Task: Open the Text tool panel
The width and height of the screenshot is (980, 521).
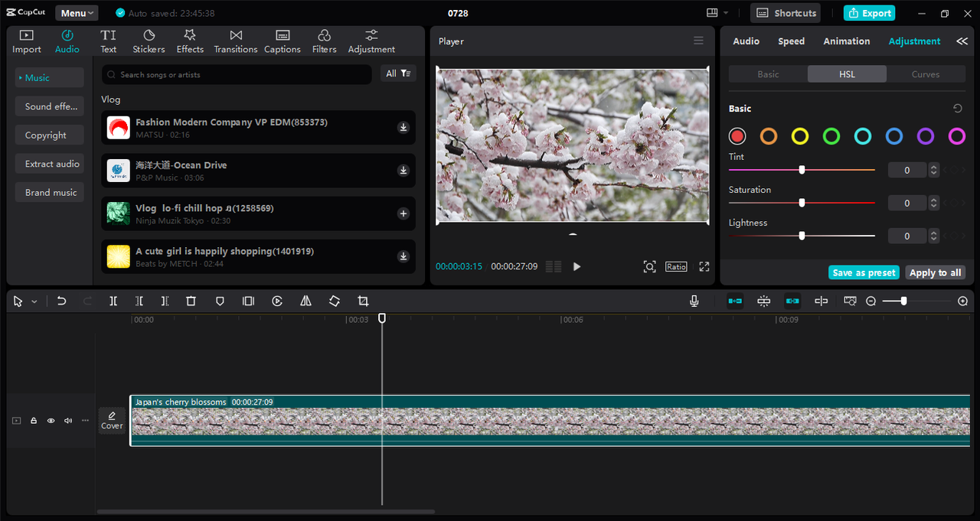Action: [109, 41]
